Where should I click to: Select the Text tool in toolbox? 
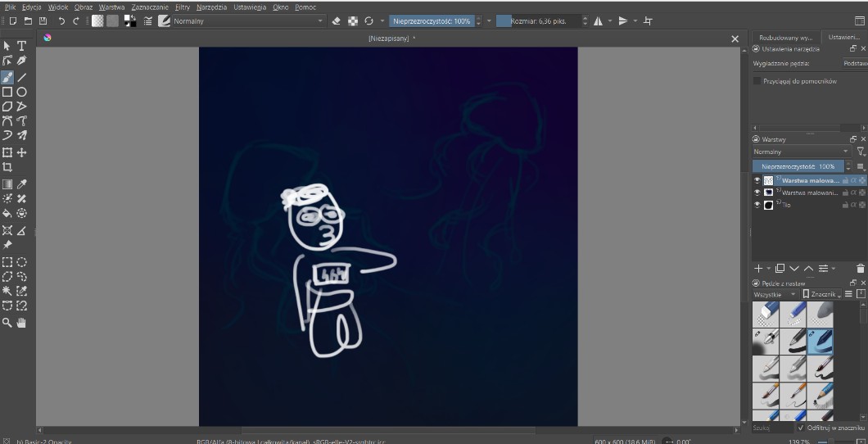[22, 46]
